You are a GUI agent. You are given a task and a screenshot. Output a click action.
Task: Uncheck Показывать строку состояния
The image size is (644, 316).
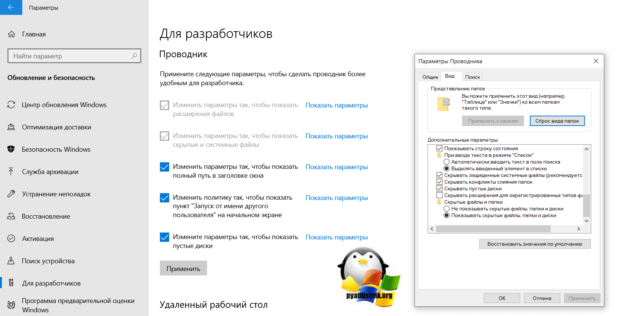(439, 148)
